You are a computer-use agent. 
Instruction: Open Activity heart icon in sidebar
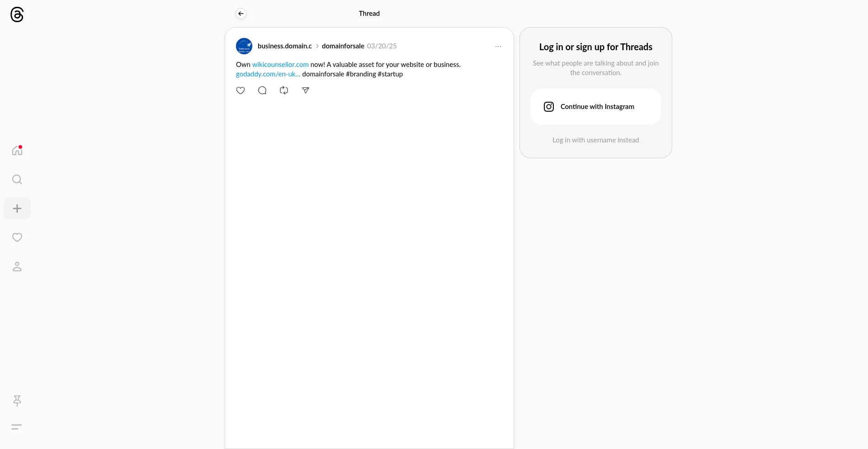point(17,237)
